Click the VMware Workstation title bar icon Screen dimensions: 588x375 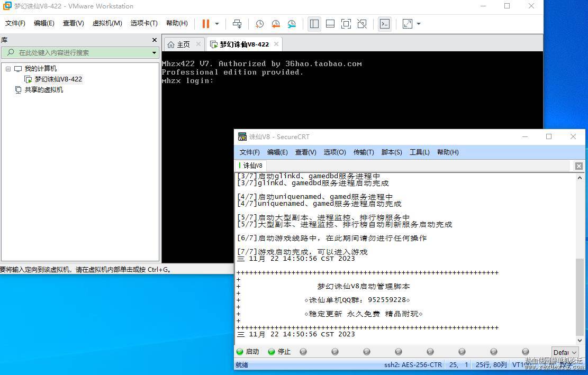point(7,6)
